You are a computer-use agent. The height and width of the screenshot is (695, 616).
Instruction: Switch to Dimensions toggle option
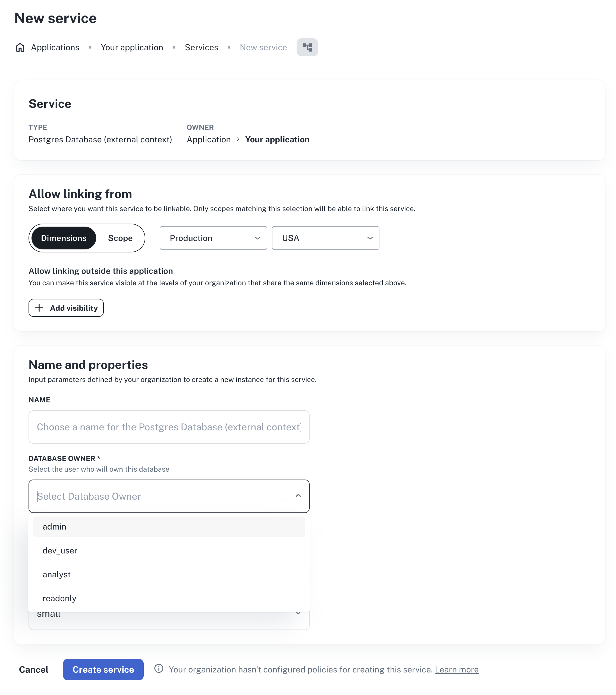coord(64,238)
